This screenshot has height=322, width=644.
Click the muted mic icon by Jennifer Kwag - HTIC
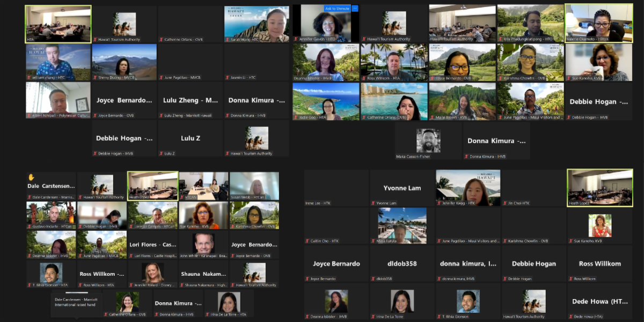[439, 203]
